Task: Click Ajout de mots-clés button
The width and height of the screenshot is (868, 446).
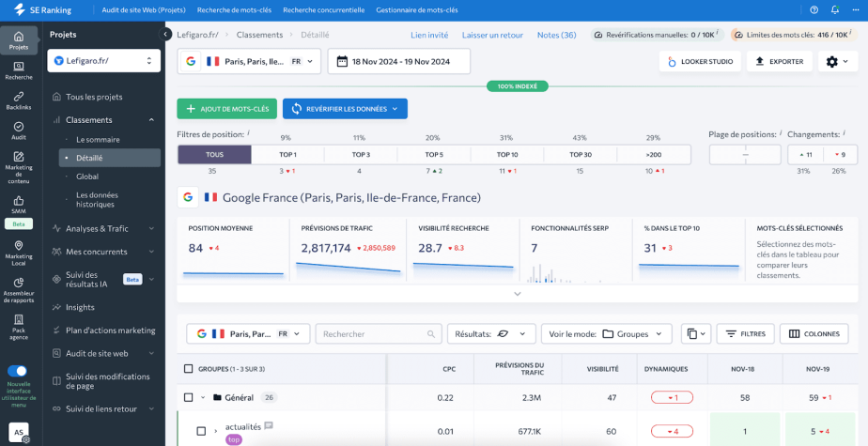Action: [x=227, y=109]
